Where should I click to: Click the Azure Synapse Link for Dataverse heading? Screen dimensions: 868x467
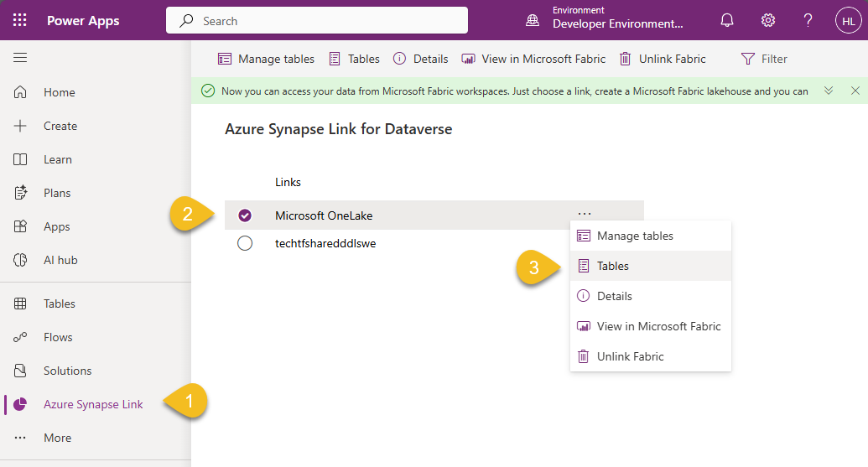[338, 129]
